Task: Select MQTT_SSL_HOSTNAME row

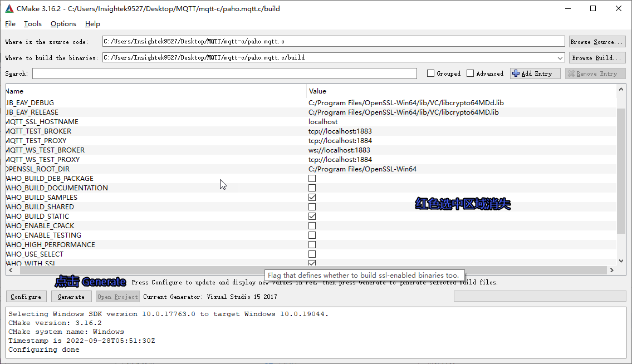Action: coord(311,122)
